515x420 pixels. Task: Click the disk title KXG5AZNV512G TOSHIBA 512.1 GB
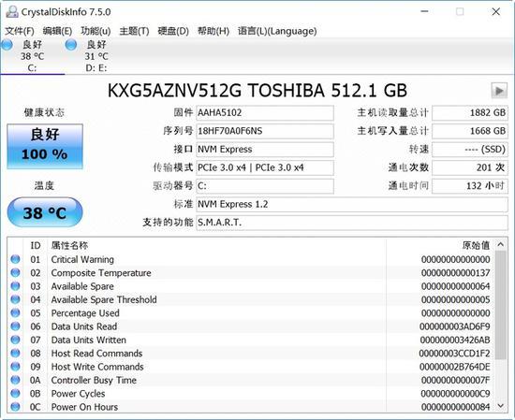pos(257,91)
